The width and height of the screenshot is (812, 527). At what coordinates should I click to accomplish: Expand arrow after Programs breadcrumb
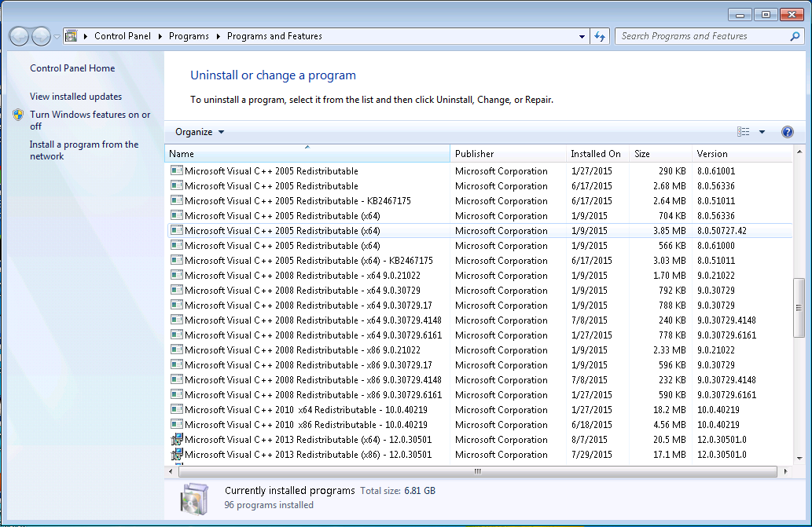click(x=218, y=36)
